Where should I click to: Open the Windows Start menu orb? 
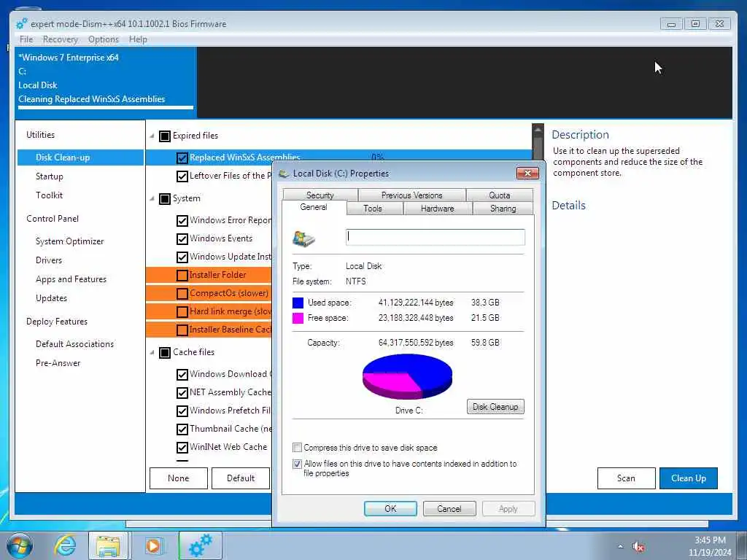click(20, 545)
